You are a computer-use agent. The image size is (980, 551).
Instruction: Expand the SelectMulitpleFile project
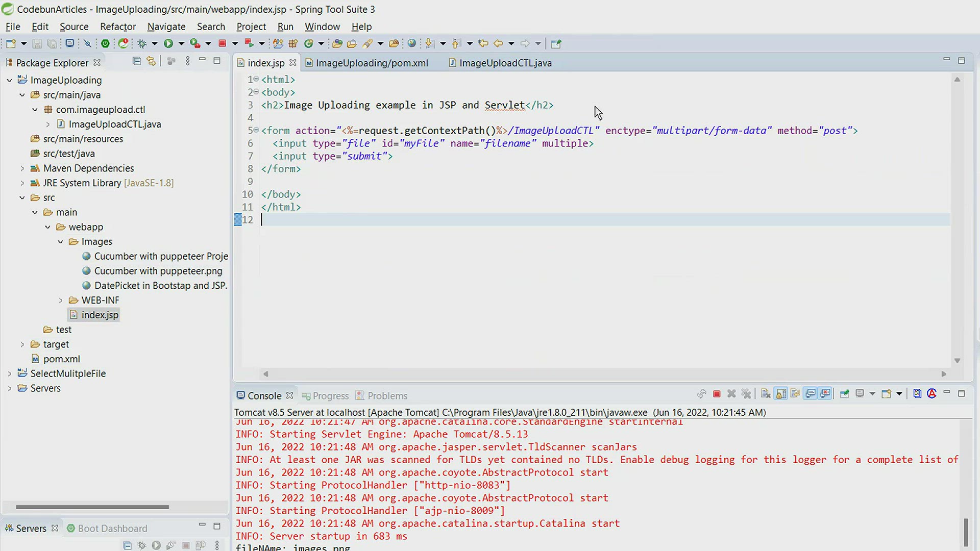pos(9,374)
